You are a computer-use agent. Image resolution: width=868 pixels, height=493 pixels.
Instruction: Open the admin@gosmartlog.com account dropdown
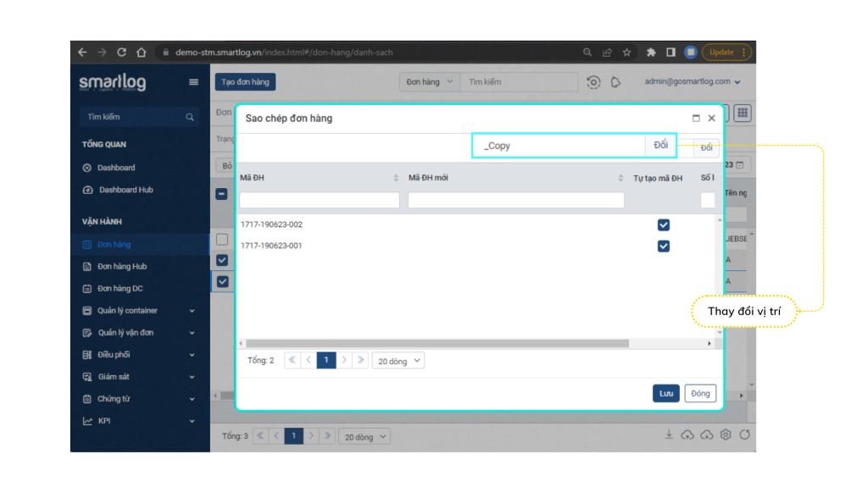(x=693, y=82)
